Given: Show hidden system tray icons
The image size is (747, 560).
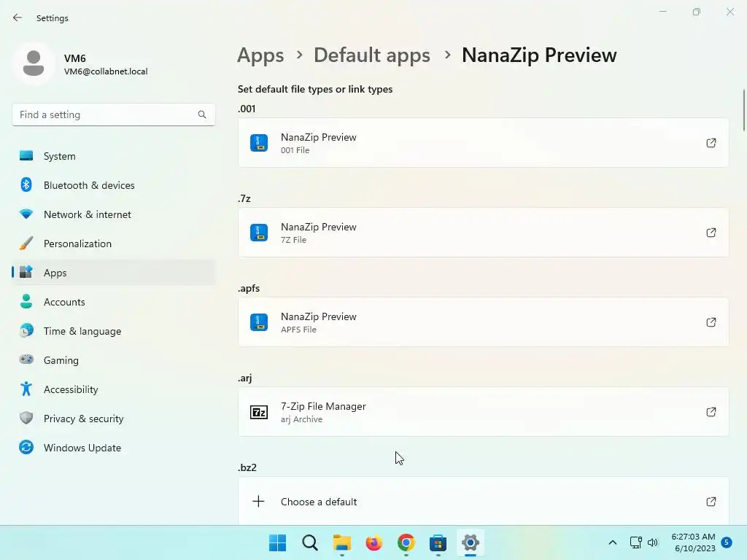Looking at the screenshot, I should (x=613, y=542).
